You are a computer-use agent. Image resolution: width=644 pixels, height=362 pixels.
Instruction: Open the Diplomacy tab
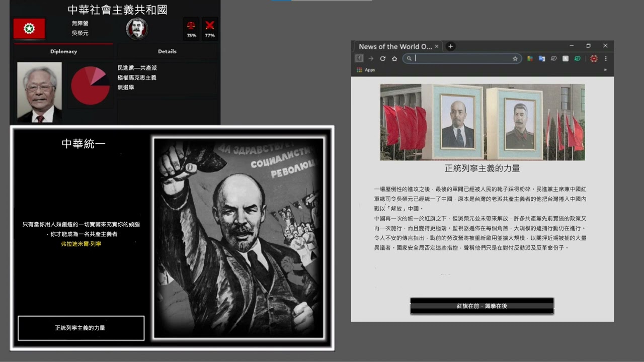pyautogui.click(x=63, y=51)
